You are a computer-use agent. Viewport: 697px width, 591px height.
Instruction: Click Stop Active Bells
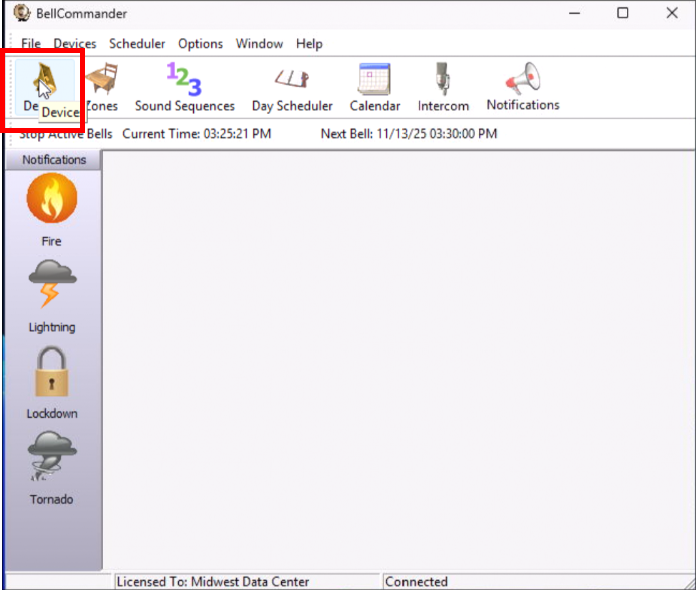tap(66, 134)
